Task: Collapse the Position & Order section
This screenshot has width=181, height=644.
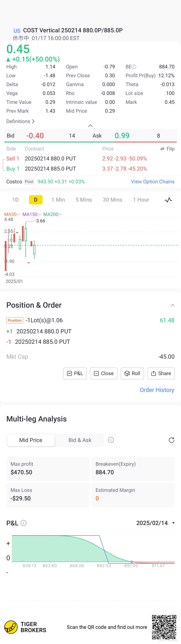Action: pyautogui.click(x=172, y=305)
